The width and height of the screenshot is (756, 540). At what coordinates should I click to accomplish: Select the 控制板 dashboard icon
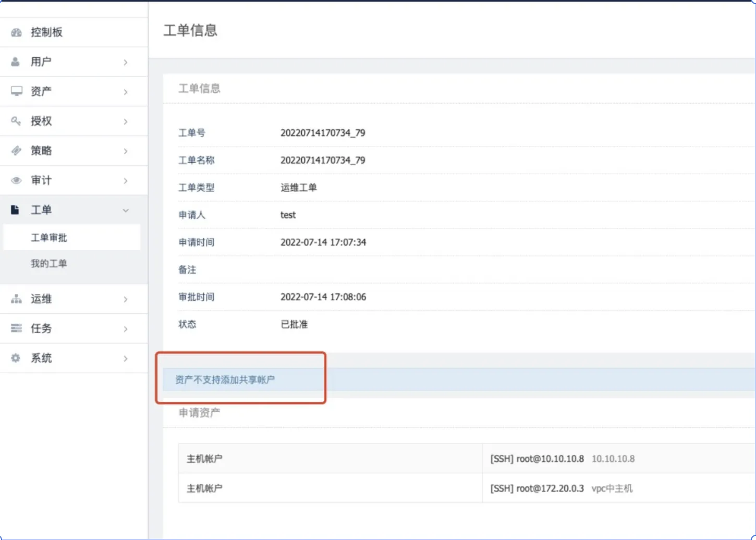(x=15, y=32)
